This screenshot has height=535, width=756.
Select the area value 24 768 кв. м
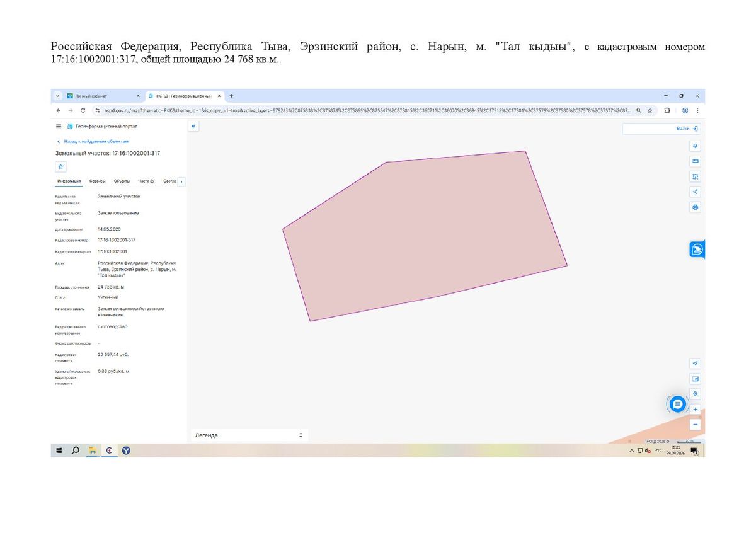111,287
